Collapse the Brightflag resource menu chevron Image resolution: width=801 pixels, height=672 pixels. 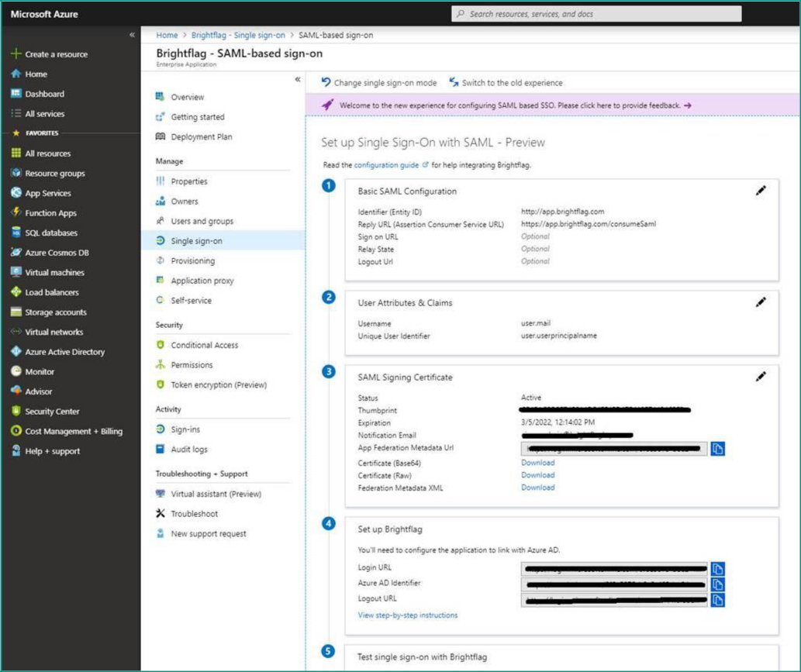297,79
